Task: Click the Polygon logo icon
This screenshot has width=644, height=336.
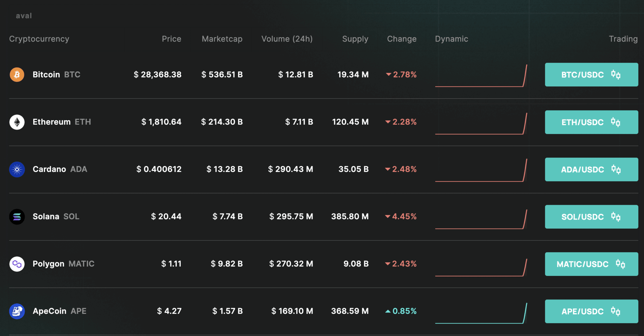Action: point(17,264)
